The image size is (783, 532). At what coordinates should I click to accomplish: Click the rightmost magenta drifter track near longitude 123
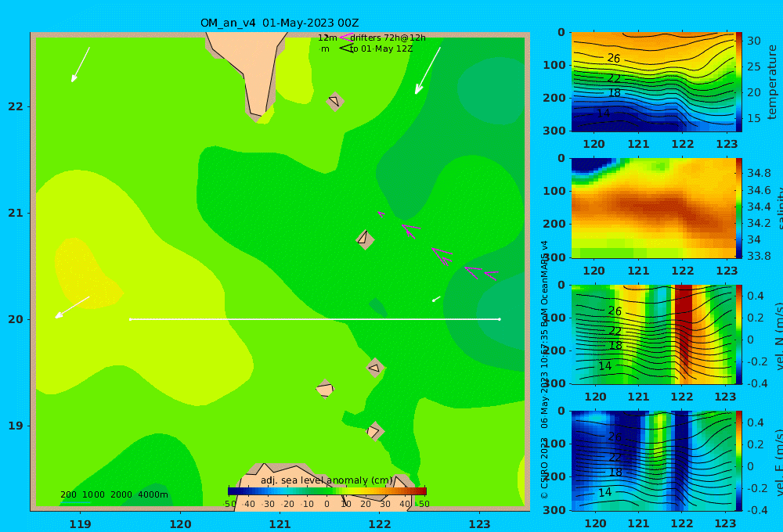coord(492,275)
